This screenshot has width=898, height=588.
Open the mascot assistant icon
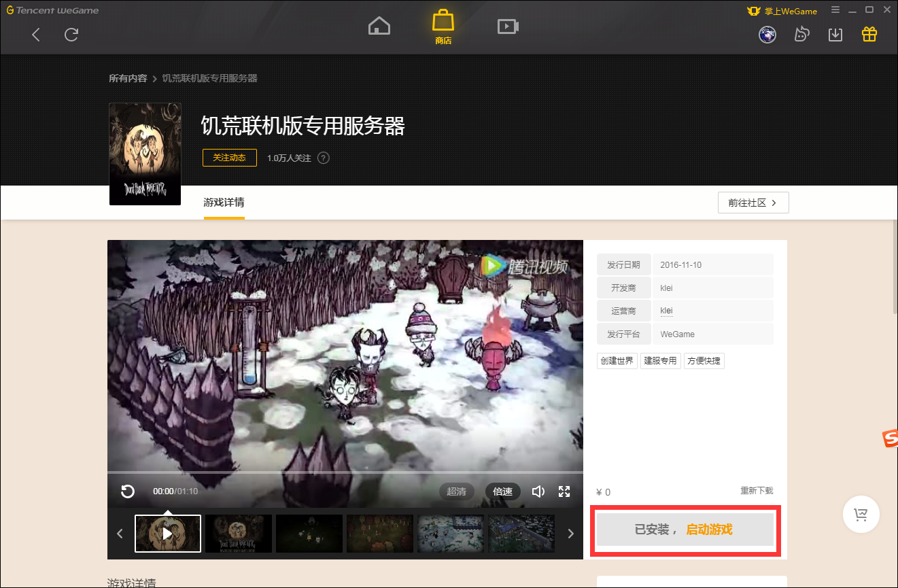pyautogui.click(x=802, y=35)
